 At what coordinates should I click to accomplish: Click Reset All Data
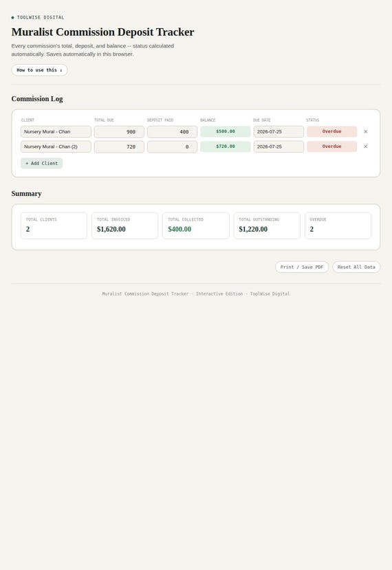point(356,267)
